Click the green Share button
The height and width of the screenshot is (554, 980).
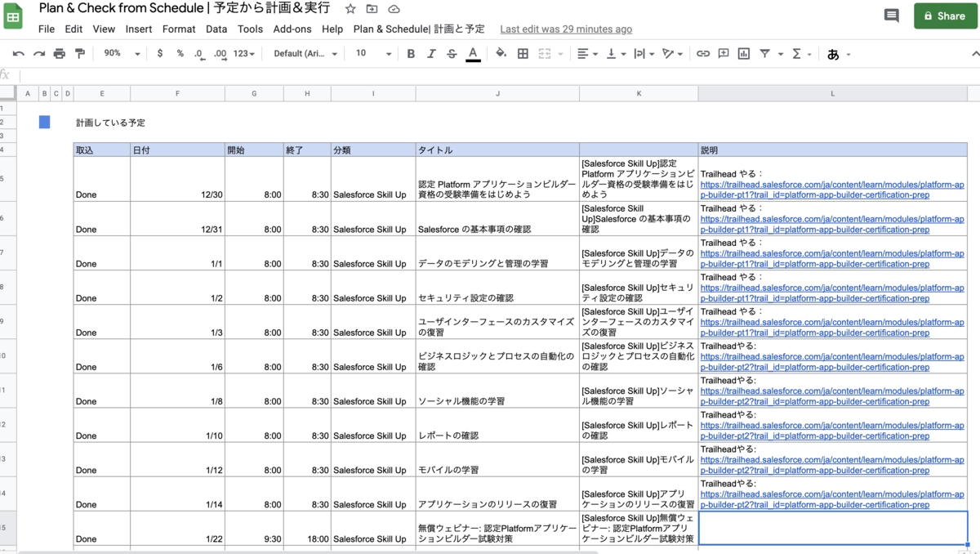click(945, 16)
